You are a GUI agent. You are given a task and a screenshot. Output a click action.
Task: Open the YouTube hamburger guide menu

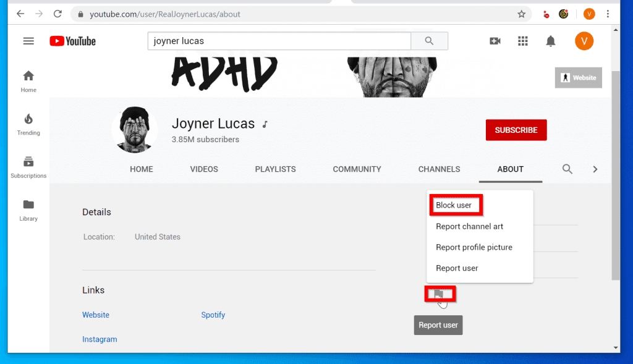[x=28, y=41]
